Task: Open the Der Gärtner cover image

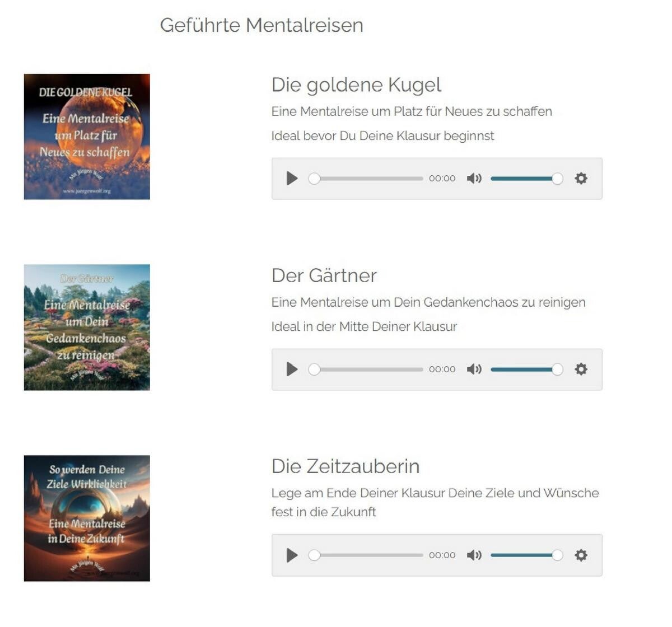Action: pyautogui.click(x=87, y=327)
